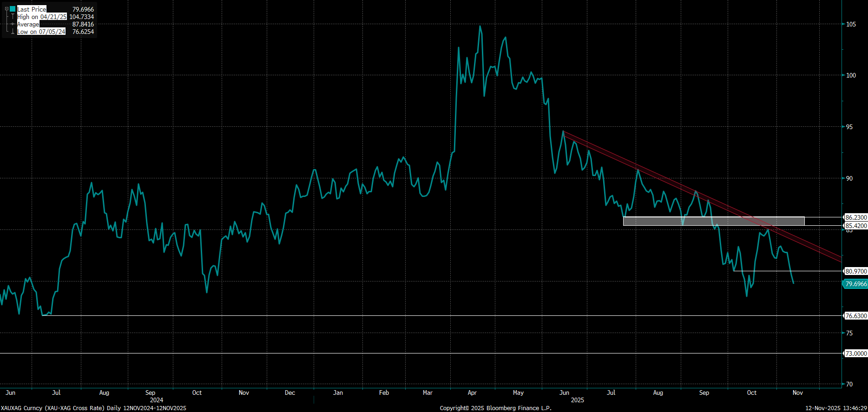Click the teal 79.6966 last price tag
This screenshot has width=868, height=412.
[x=855, y=284]
